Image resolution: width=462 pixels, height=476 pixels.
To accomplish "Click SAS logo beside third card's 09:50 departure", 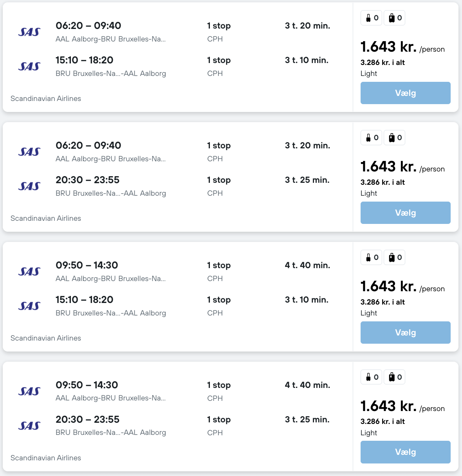I will click(x=29, y=272).
